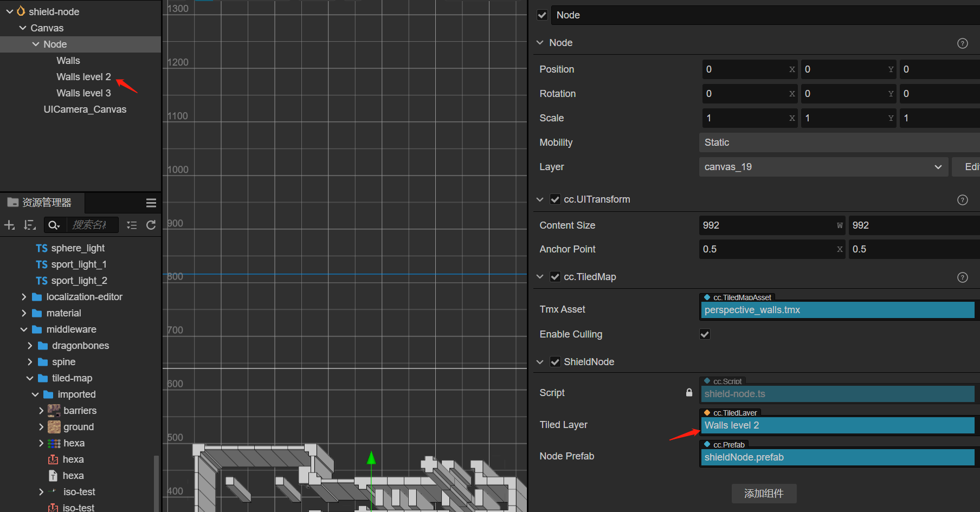Click the spine folder icon

(x=43, y=362)
